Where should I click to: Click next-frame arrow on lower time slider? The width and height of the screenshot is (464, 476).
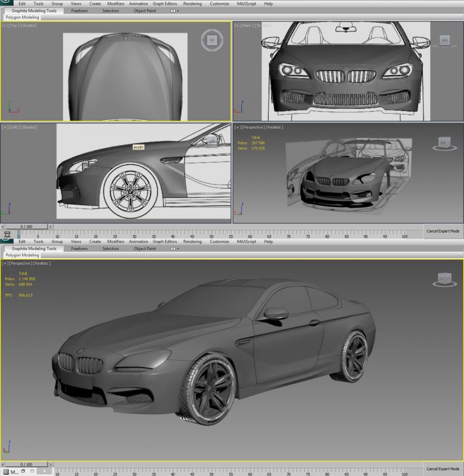pos(51,464)
